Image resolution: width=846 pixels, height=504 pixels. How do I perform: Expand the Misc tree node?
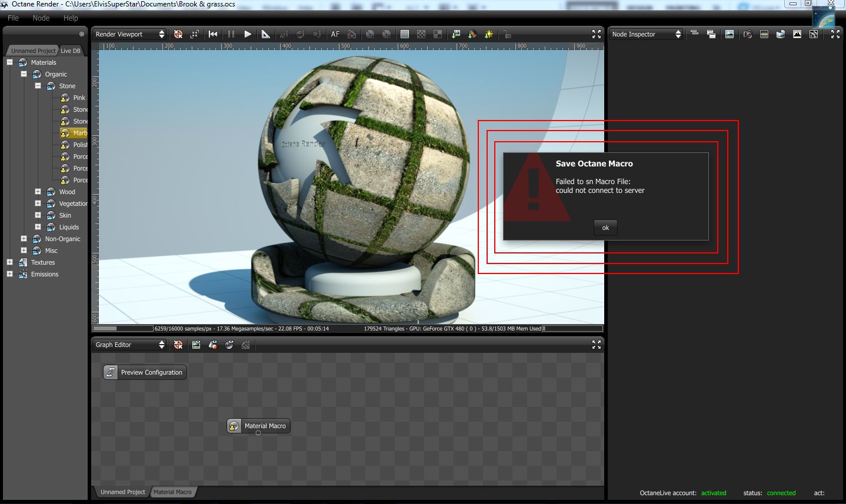tap(24, 250)
